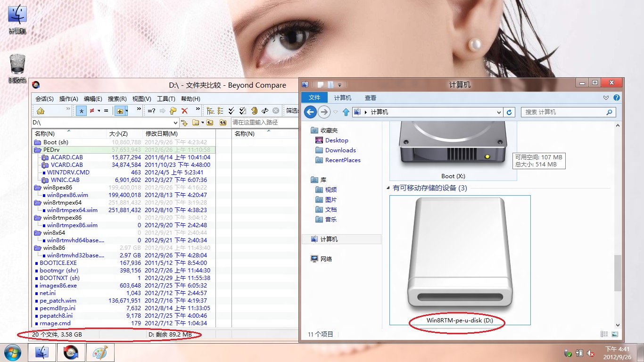
Task: Switch Explorer to details view icon
Action: (604, 334)
